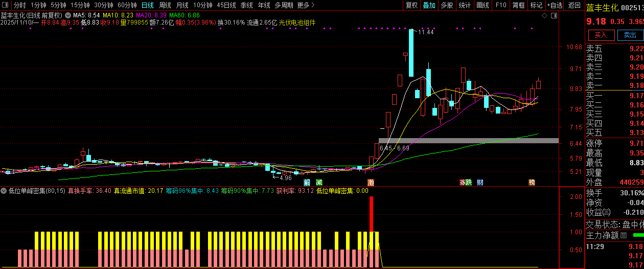
Task: Click the green 主力净额 bar
Action: (x=638, y=235)
